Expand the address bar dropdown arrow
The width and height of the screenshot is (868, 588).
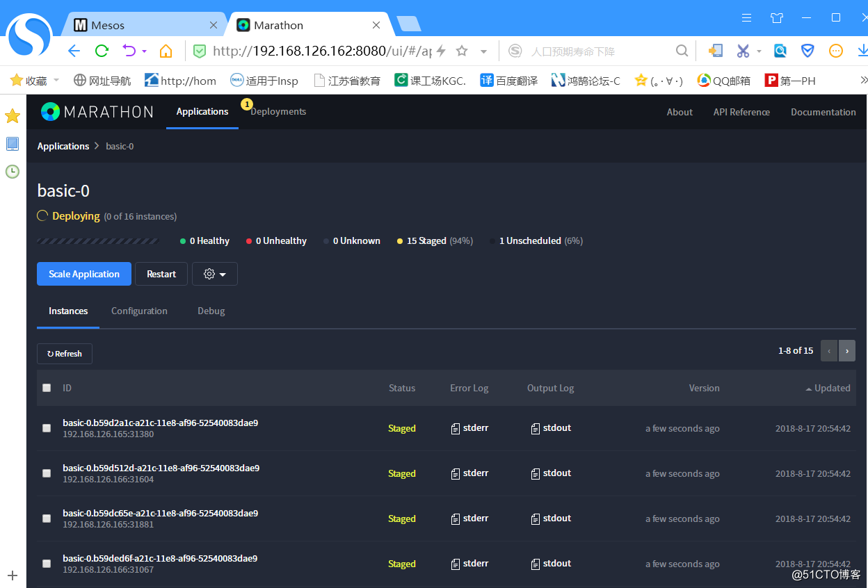484,51
